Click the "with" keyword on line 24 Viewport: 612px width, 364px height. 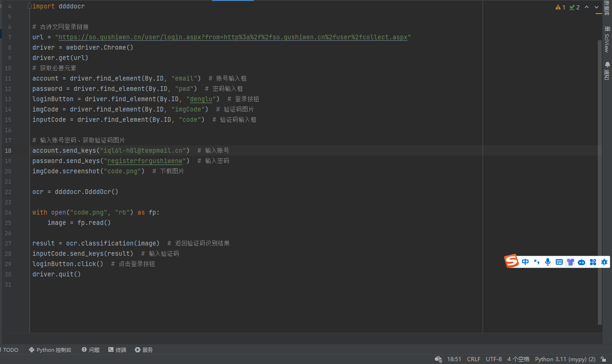pyautogui.click(x=40, y=212)
